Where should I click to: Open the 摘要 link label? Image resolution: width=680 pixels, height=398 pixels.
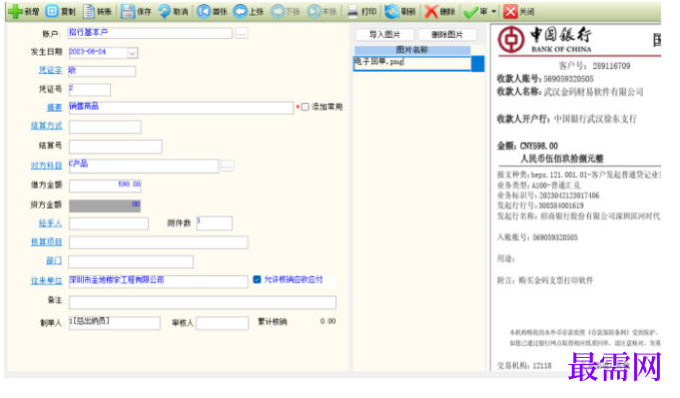click(x=54, y=107)
